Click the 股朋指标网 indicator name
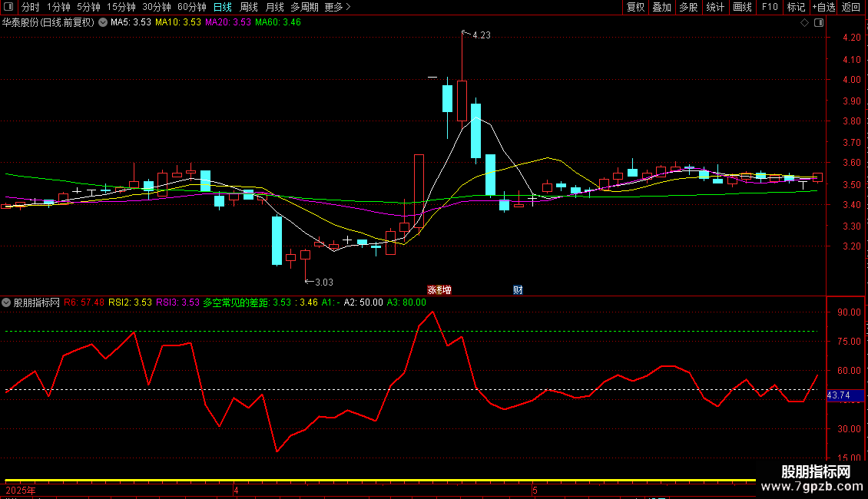This screenshot has height=499, width=868. coord(37,302)
